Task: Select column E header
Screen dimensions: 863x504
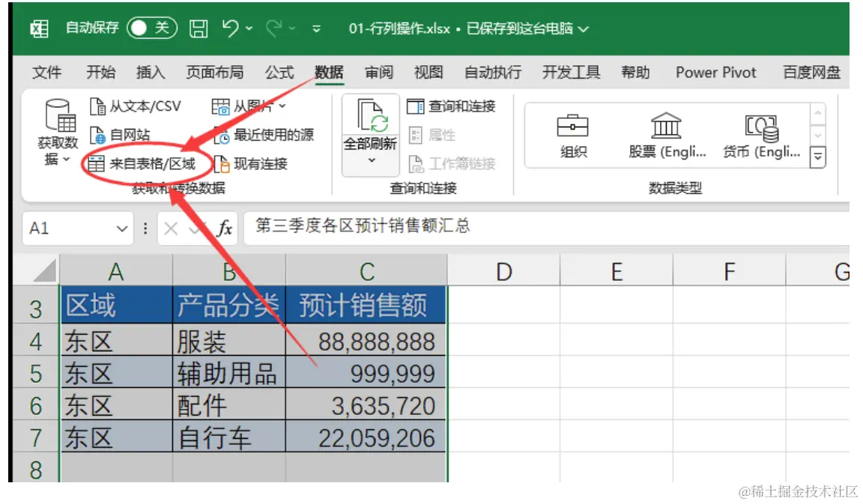Action: tap(617, 270)
